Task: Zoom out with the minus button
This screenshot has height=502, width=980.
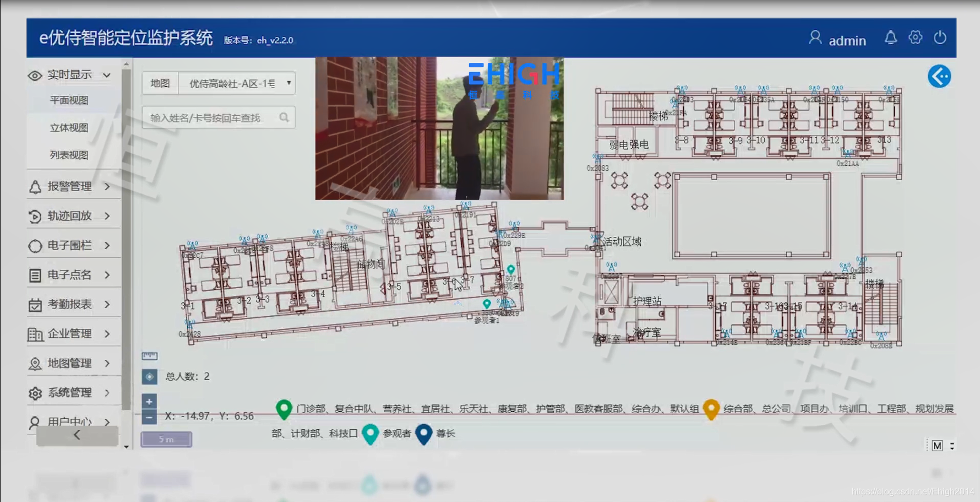Action: (149, 417)
